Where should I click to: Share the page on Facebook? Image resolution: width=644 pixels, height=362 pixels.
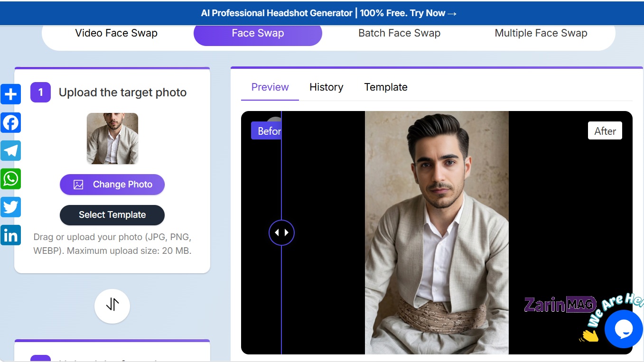click(x=10, y=122)
